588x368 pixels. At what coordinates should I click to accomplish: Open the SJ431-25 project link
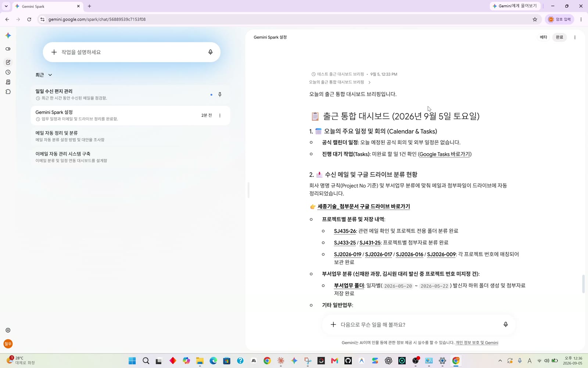pos(370,243)
